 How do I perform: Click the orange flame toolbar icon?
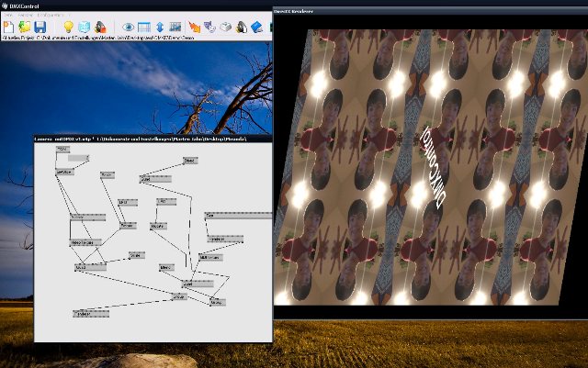(x=193, y=28)
